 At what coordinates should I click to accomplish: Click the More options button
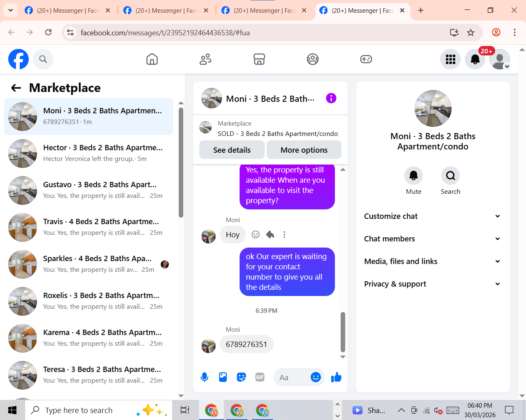click(x=304, y=150)
